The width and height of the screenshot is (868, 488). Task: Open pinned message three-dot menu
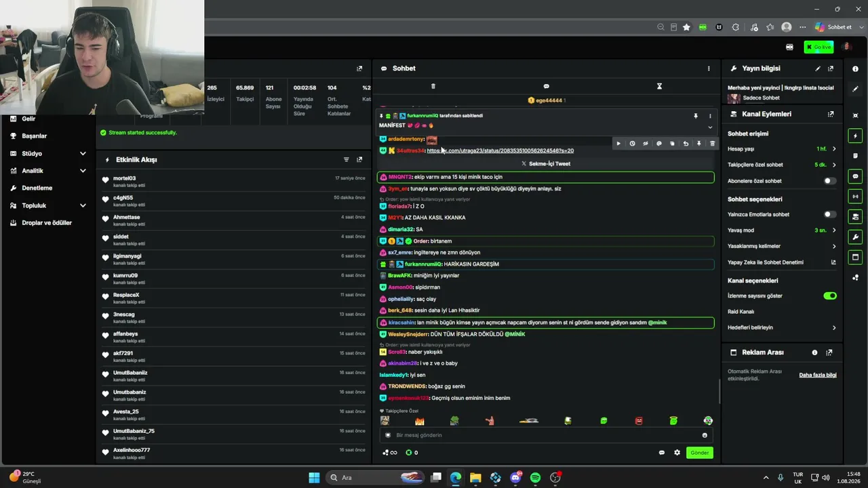tap(710, 116)
